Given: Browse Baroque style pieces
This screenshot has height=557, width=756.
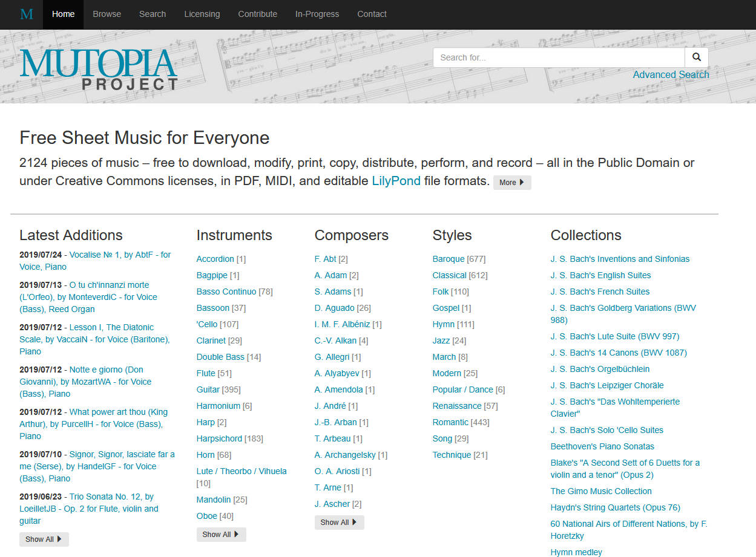Looking at the screenshot, I should point(448,259).
